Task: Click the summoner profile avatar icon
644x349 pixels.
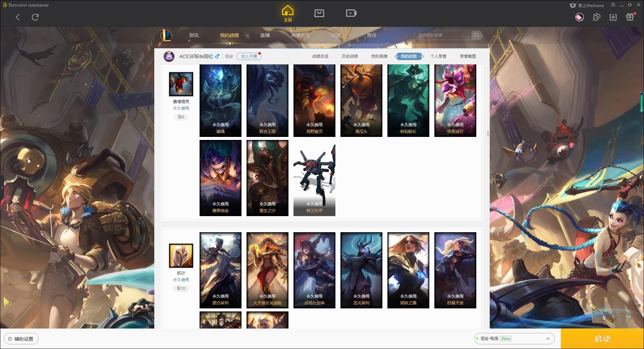Action: (x=169, y=56)
